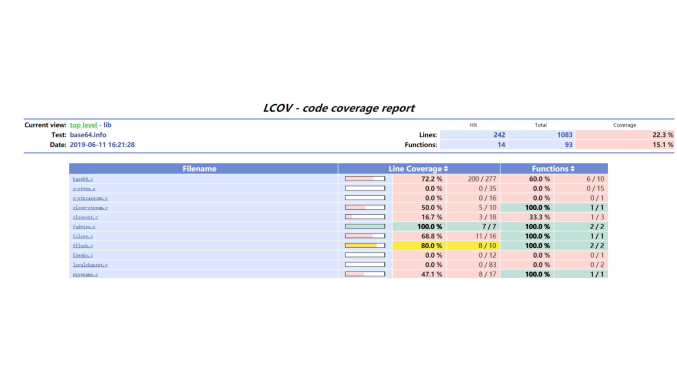Viewport: 677px width, 379px height.
Task: Click the yellow coverage bar for fflush.c
Action: coord(365,246)
